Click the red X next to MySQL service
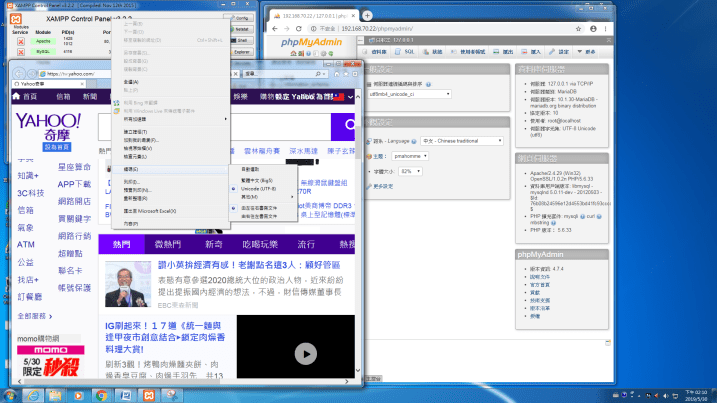Viewport: 717px width, 403px height. (x=19, y=51)
